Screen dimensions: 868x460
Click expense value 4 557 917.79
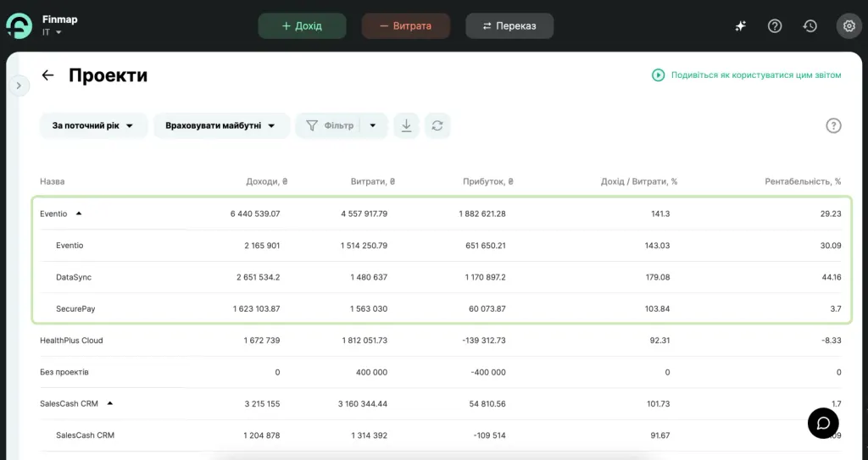click(364, 213)
